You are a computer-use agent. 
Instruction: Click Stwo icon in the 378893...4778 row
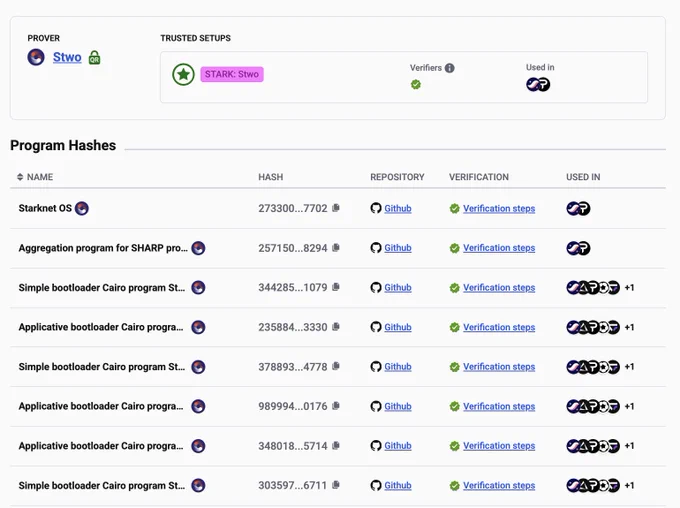[198, 367]
